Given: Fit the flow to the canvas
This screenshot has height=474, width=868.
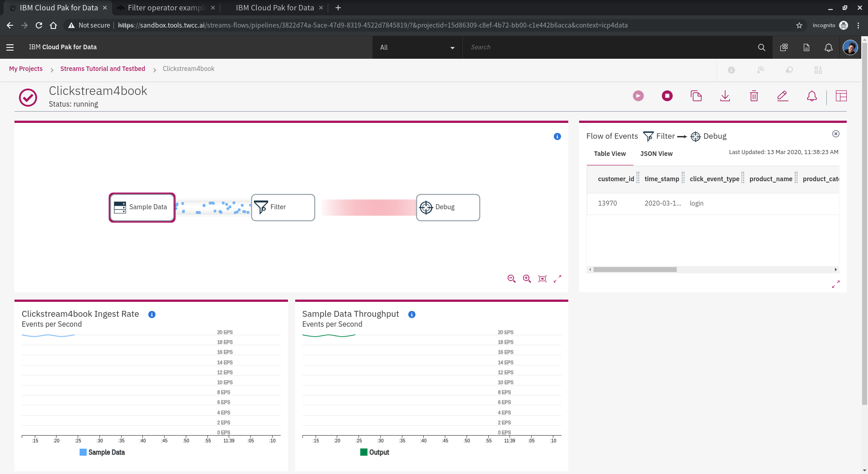Looking at the screenshot, I should [542, 279].
